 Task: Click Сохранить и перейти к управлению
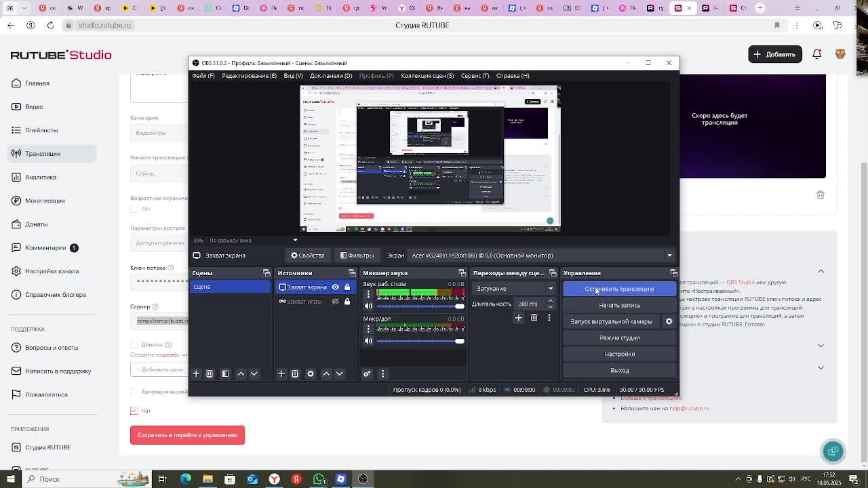(x=187, y=435)
